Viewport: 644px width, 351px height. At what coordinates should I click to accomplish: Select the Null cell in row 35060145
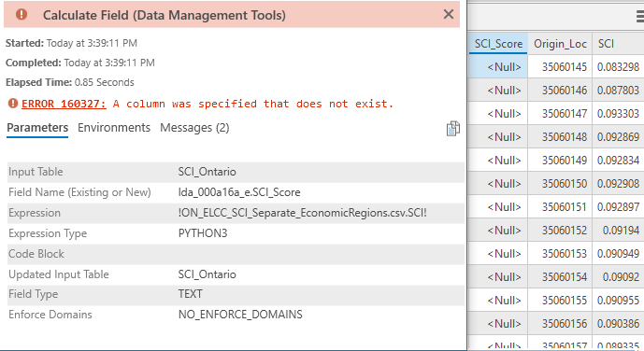[x=498, y=67]
